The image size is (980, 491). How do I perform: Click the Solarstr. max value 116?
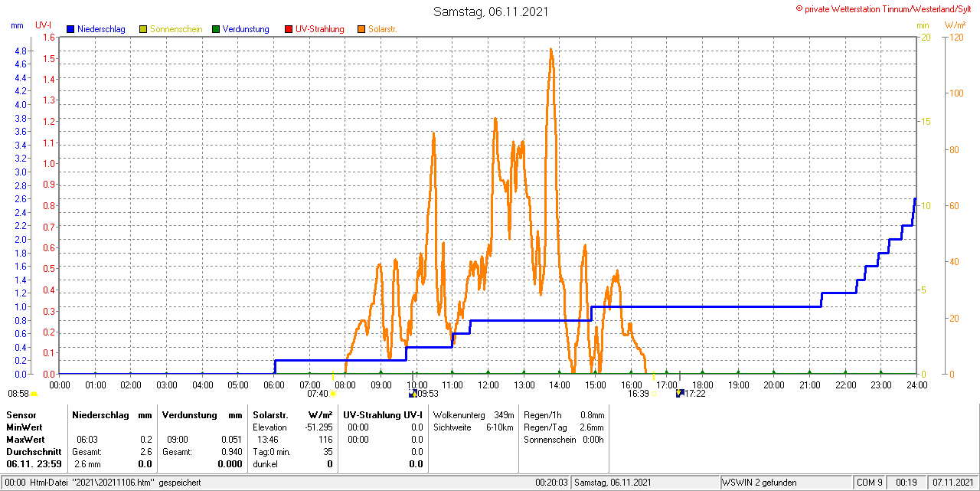326,440
